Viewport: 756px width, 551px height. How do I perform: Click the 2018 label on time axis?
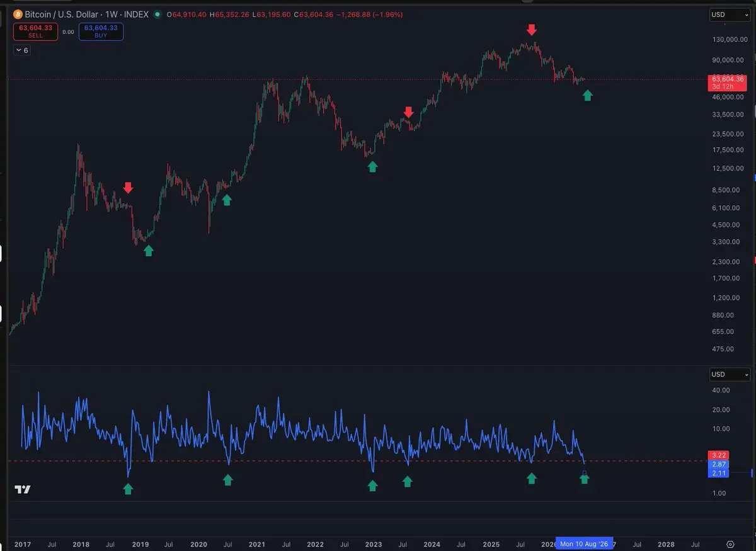(81, 544)
